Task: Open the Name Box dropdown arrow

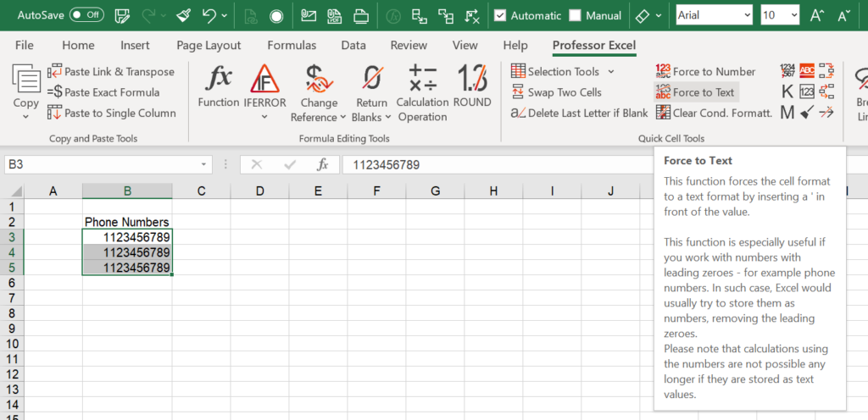Action: coord(204,164)
